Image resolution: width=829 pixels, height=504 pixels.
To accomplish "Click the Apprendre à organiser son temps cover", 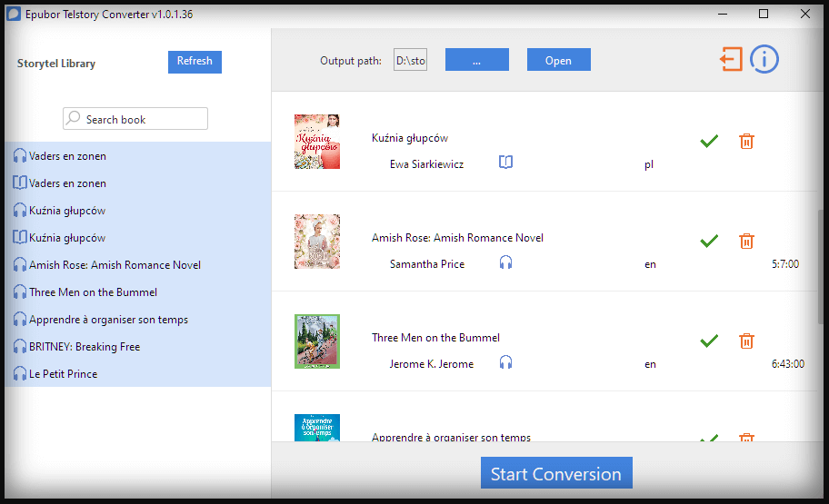I will click(x=317, y=428).
